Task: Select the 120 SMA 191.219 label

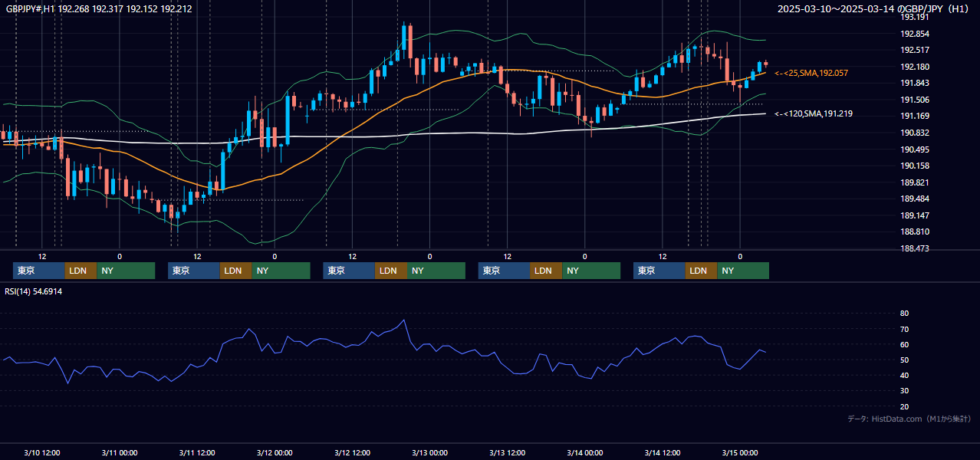Action: click(x=814, y=113)
